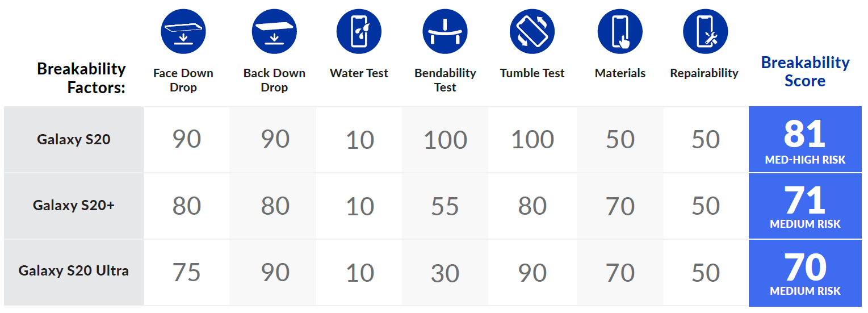
Task: Select the Water Test droplet icon
Action: 359,31
